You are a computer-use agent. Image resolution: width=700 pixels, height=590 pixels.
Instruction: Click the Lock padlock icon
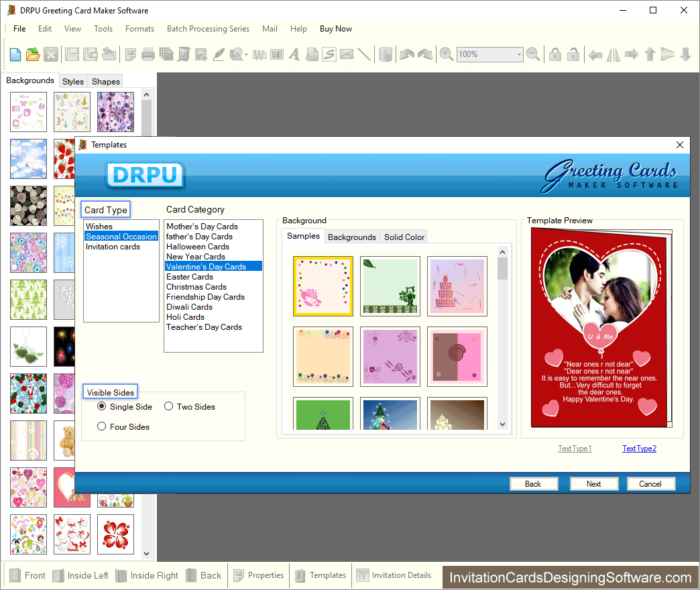[x=555, y=54]
